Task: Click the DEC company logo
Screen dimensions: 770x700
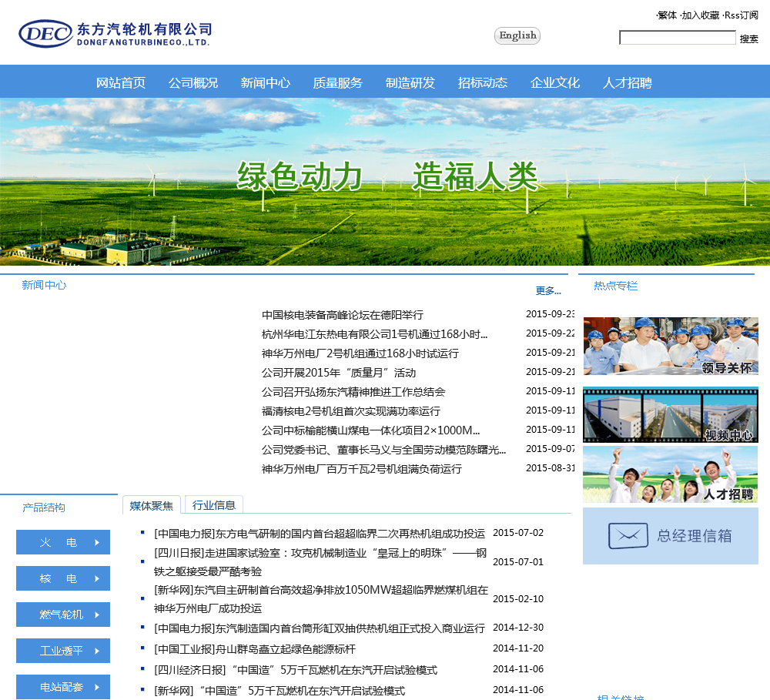Action: pyautogui.click(x=115, y=33)
